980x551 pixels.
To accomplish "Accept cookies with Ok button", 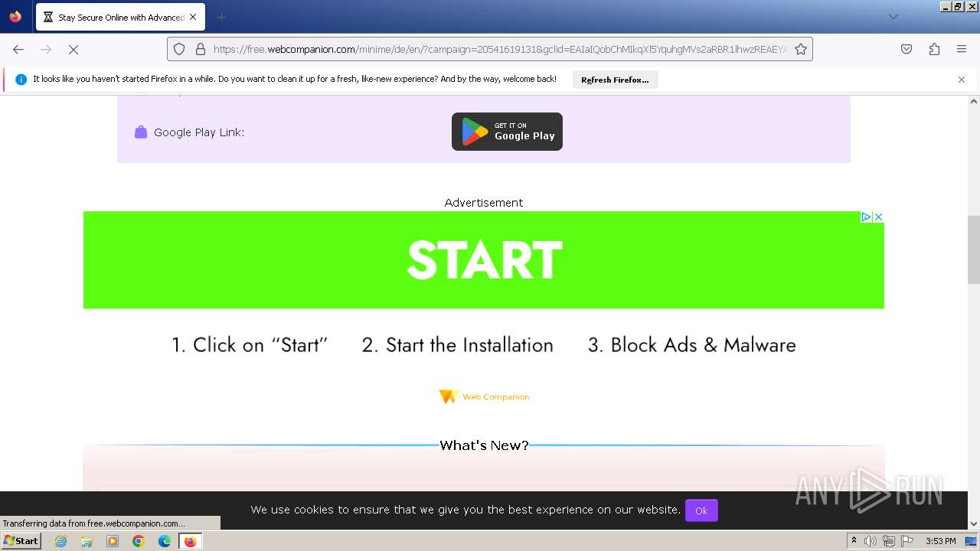I will (x=701, y=510).
